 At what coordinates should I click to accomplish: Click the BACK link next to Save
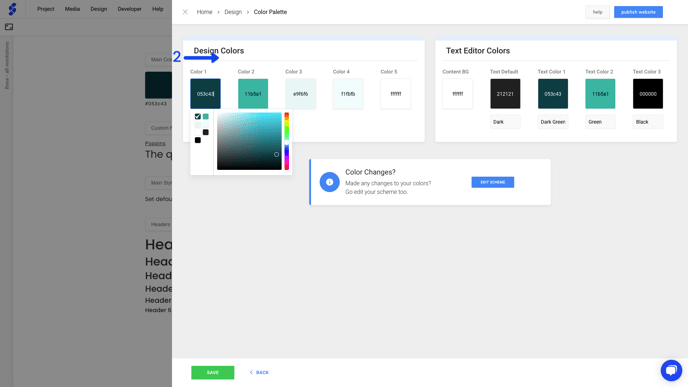(x=259, y=372)
